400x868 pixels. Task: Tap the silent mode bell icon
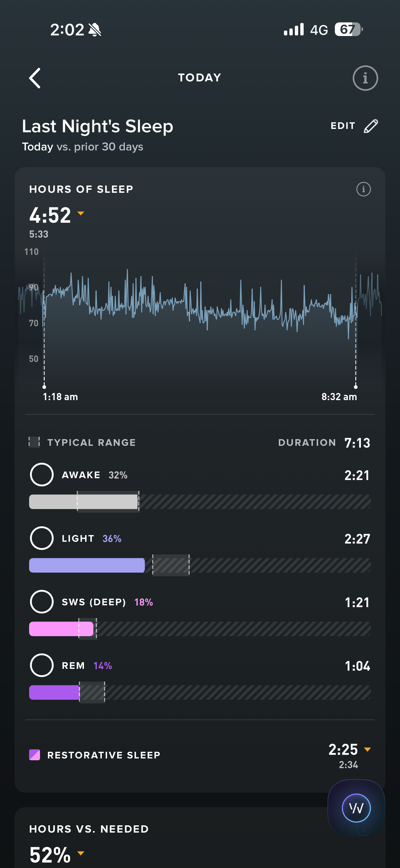pyautogui.click(x=95, y=30)
